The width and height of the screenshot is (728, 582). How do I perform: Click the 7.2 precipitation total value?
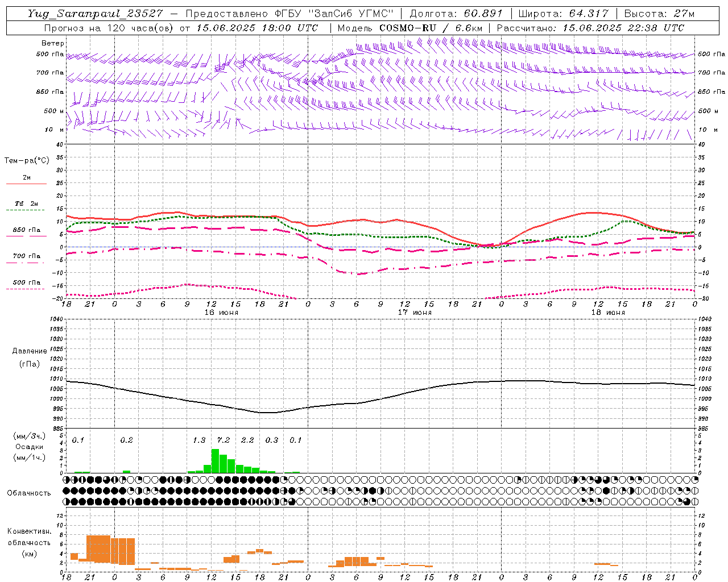click(x=224, y=440)
